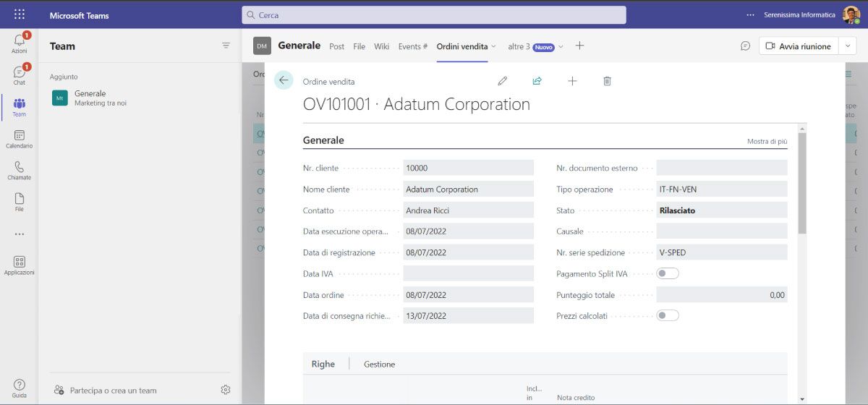Click Partecipa o crea un team
868x405 pixels.
click(106, 391)
